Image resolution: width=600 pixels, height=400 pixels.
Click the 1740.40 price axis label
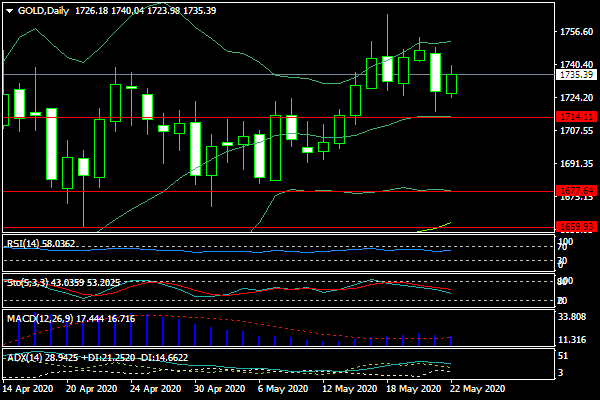[574, 64]
